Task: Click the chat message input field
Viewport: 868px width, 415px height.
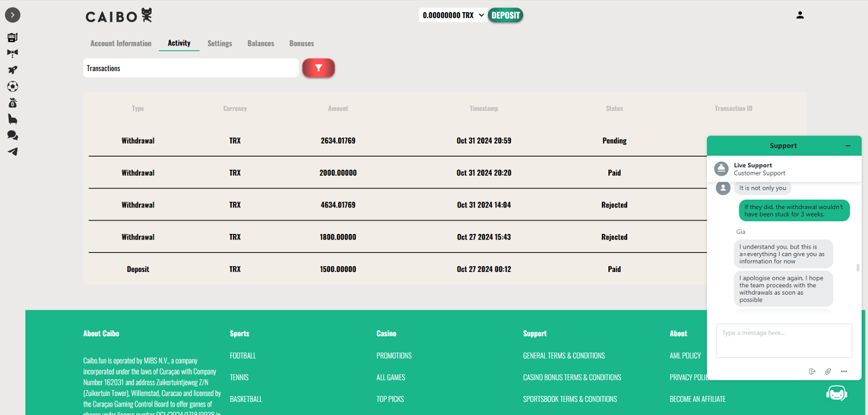Action: coord(784,340)
